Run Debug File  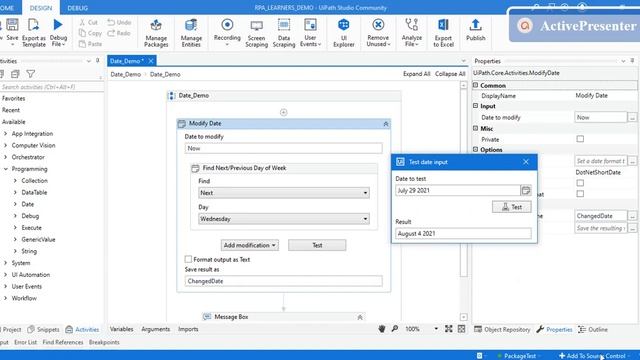(58, 32)
